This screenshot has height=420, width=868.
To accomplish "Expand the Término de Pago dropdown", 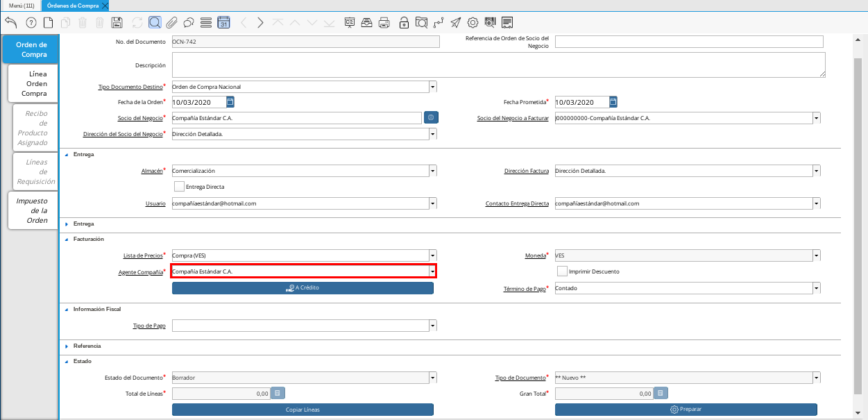I will (x=816, y=288).
